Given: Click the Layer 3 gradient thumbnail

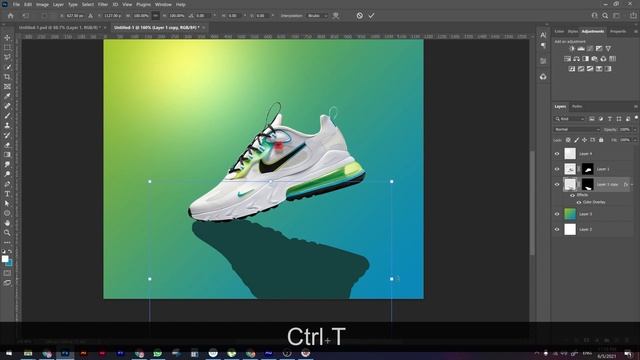Looking at the screenshot, I should pyautogui.click(x=570, y=214).
